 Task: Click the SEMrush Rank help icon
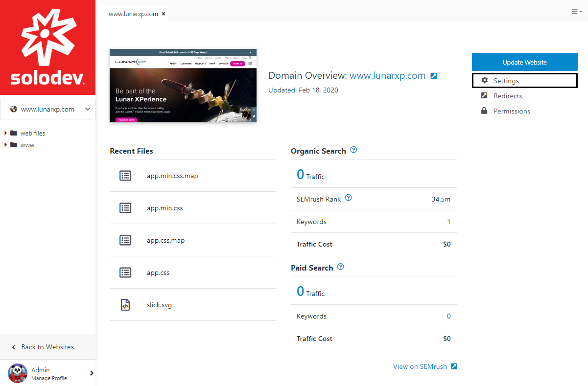(x=348, y=198)
